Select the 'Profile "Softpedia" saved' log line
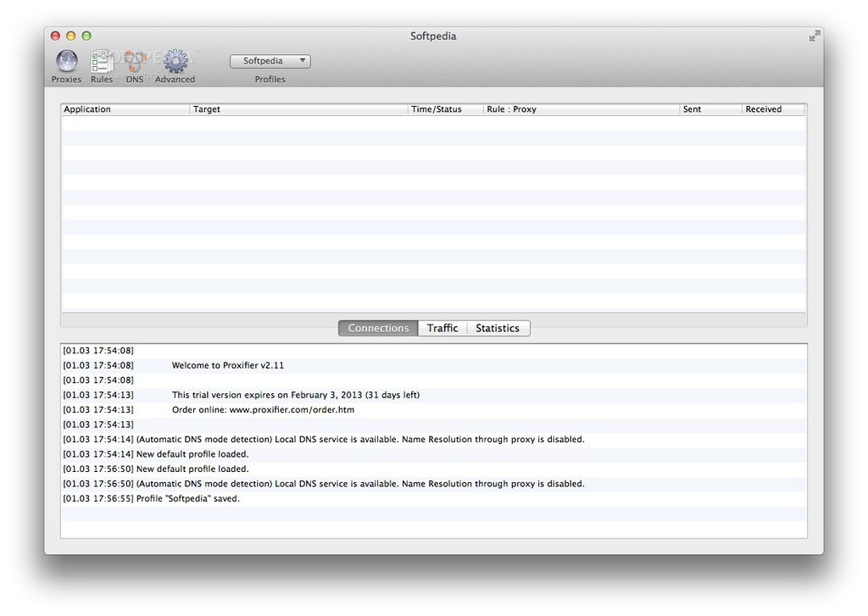Screen dimensions: 868x616 [187, 499]
